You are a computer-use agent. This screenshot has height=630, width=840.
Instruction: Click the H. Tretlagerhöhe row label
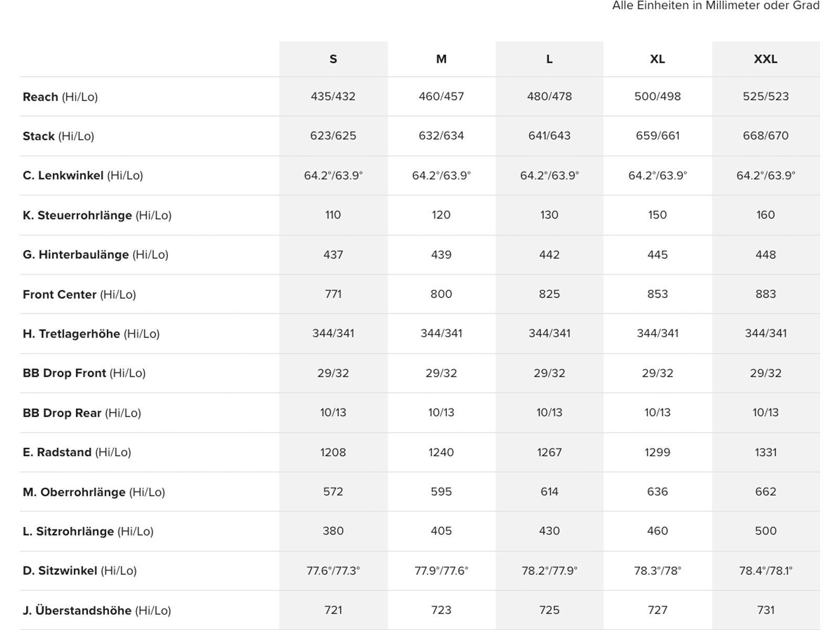91,334
